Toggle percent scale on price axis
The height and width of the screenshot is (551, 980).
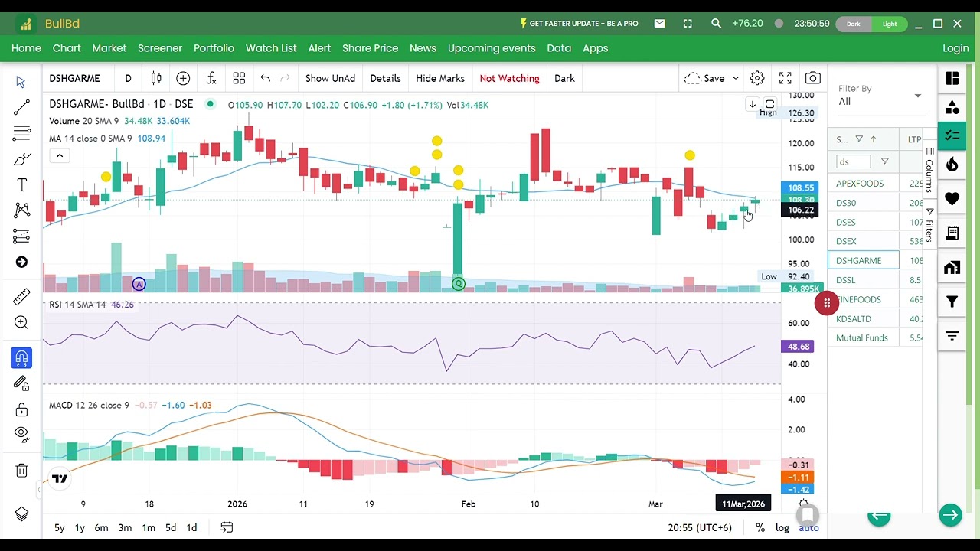pos(759,527)
